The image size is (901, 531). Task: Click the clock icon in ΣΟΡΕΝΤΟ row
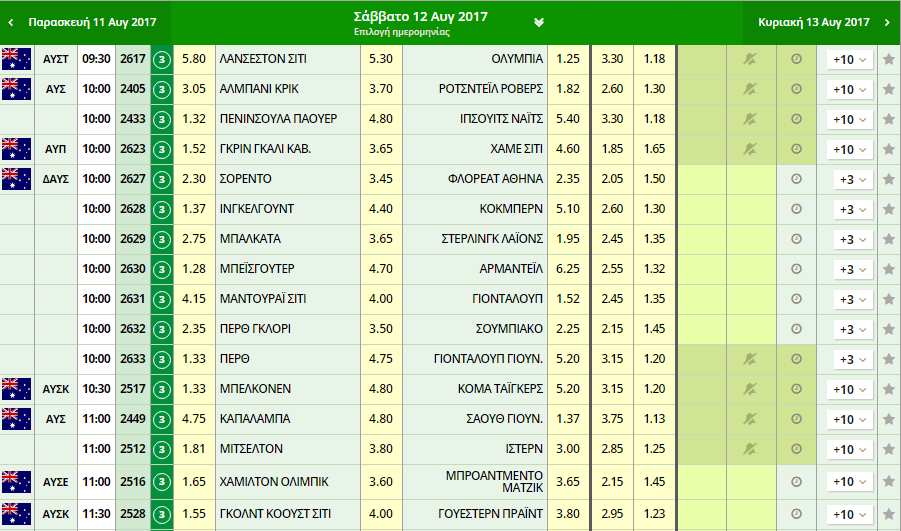(x=796, y=179)
